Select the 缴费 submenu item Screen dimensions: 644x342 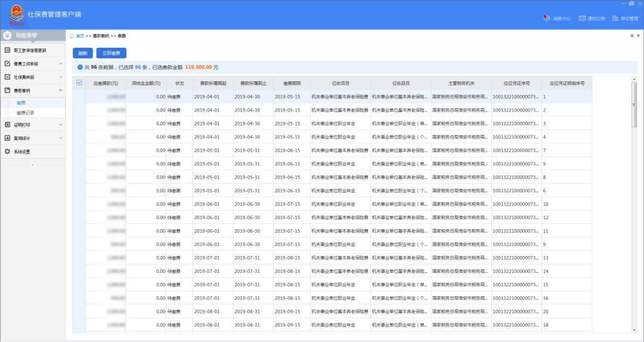[21, 103]
